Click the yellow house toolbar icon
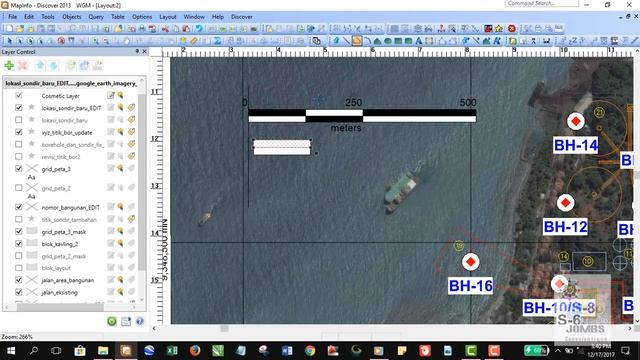The height and width of the screenshot is (360, 640). pos(499,29)
